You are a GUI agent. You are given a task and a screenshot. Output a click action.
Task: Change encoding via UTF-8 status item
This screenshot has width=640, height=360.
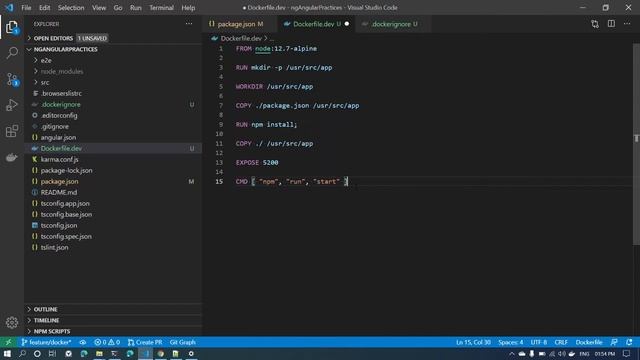[x=538, y=342]
